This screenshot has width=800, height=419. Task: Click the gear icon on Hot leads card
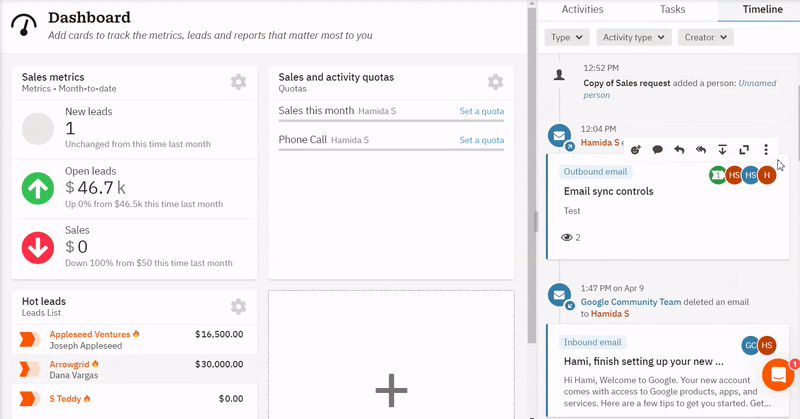(238, 306)
